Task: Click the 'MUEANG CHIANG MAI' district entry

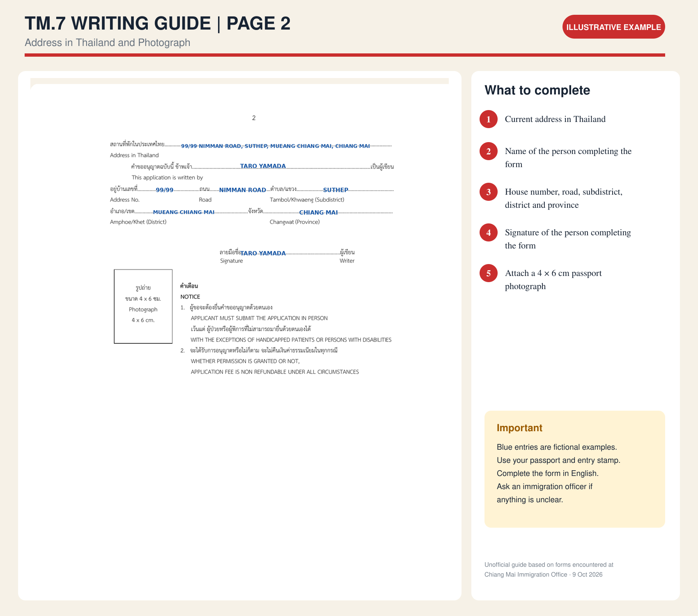Action: pos(184,212)
